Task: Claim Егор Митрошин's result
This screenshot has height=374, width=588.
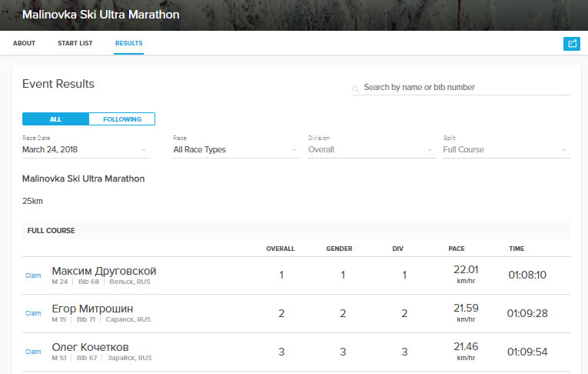Action: [x=33, y=313]
